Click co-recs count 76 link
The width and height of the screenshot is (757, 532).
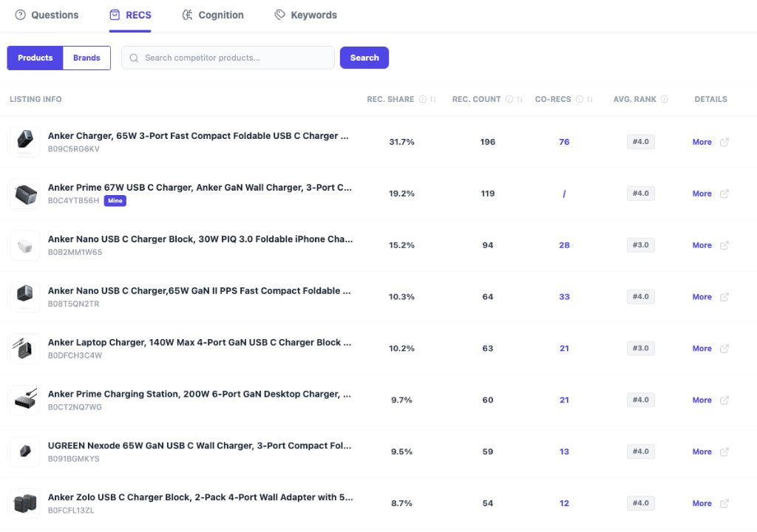(564, 142)
